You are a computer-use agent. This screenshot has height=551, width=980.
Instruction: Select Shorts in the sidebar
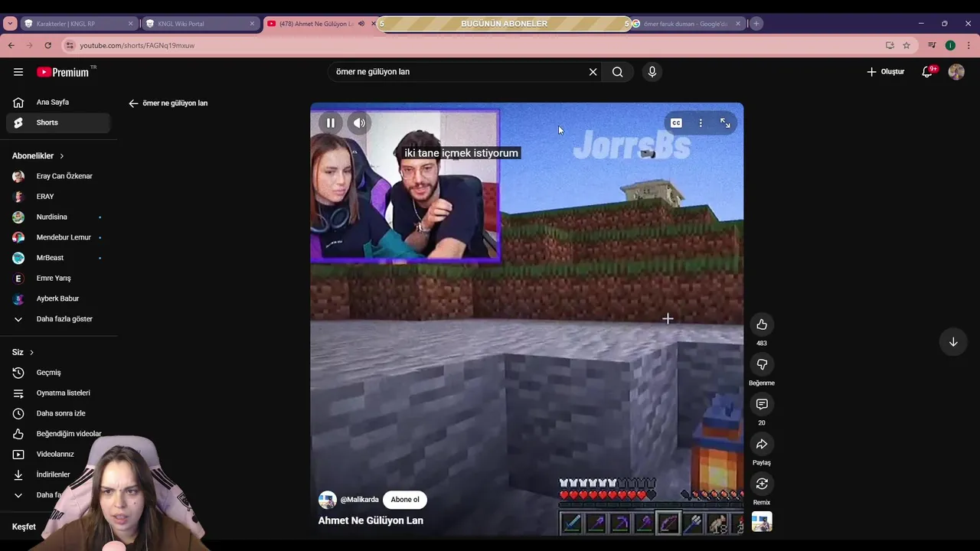(58, 122)
